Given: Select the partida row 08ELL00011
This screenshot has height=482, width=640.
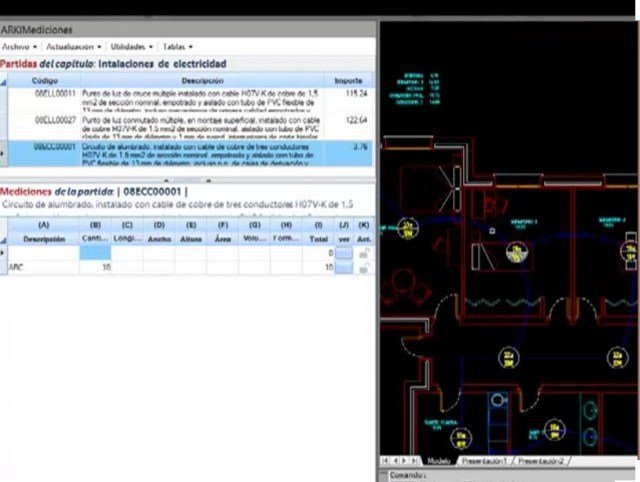Looking at the screenshot, I should click(190, 101).
